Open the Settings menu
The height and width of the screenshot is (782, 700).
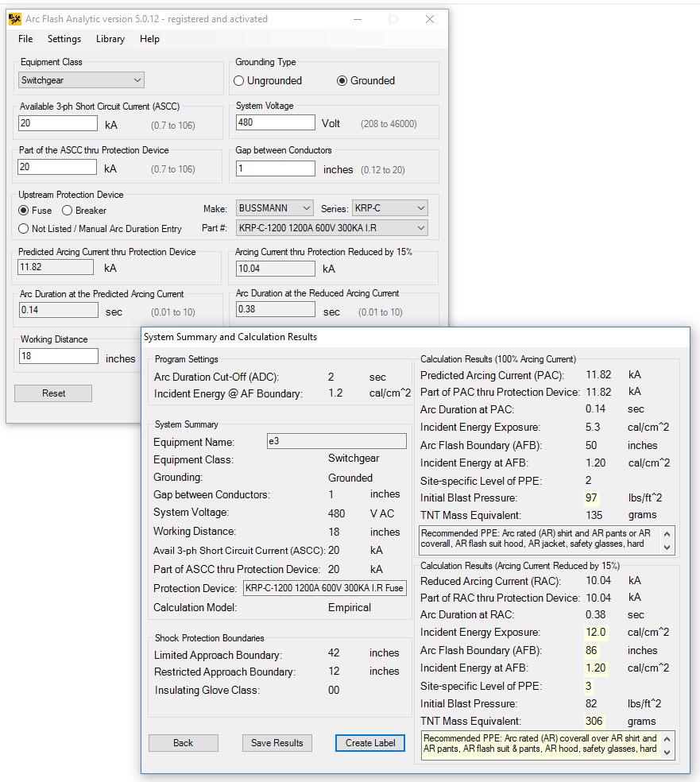click(64, 39)
